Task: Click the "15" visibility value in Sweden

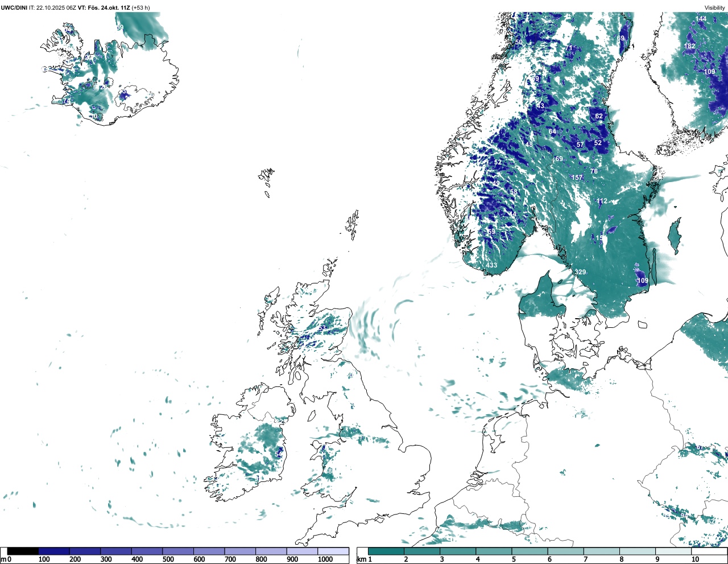Action: point(599,238)
